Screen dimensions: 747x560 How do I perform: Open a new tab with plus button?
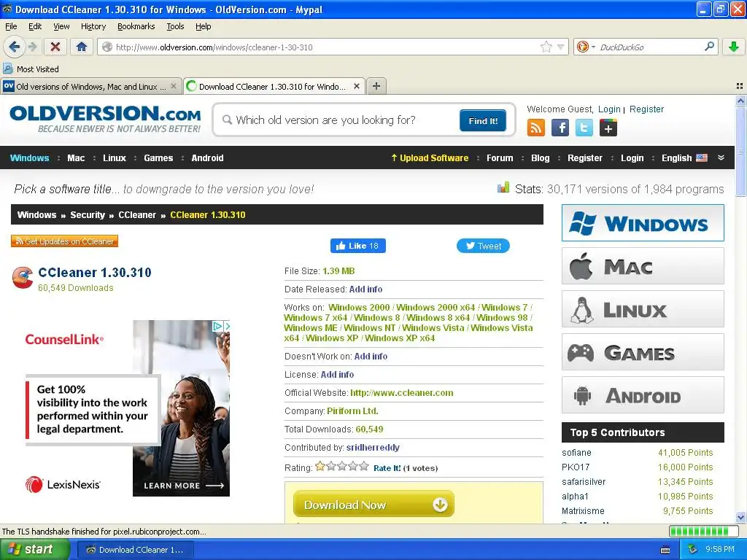point(376,86)
